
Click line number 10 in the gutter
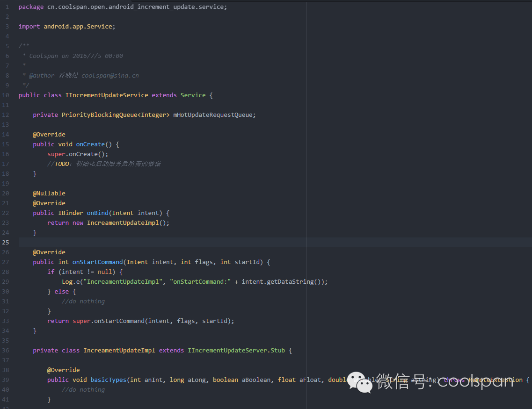pyautogui.click(x=6, y=95)
